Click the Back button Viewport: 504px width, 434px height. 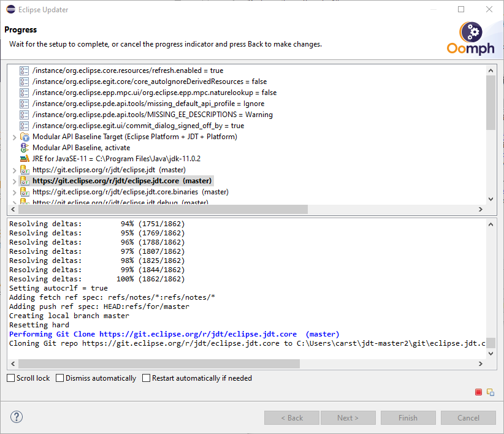292,418
